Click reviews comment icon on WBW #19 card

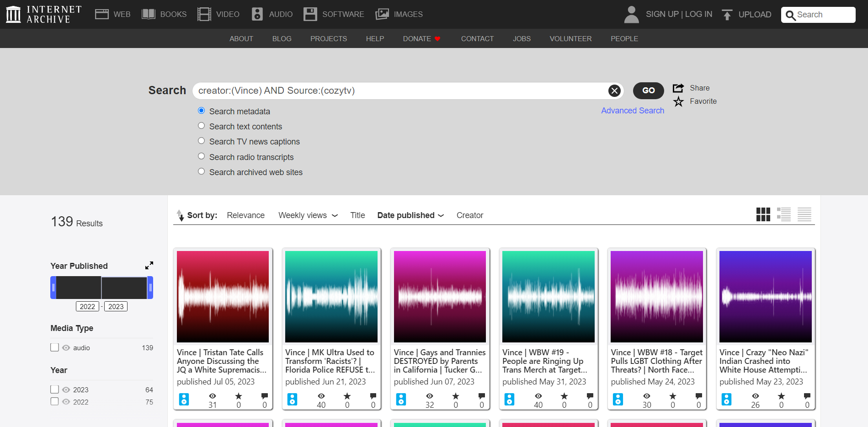590,396
